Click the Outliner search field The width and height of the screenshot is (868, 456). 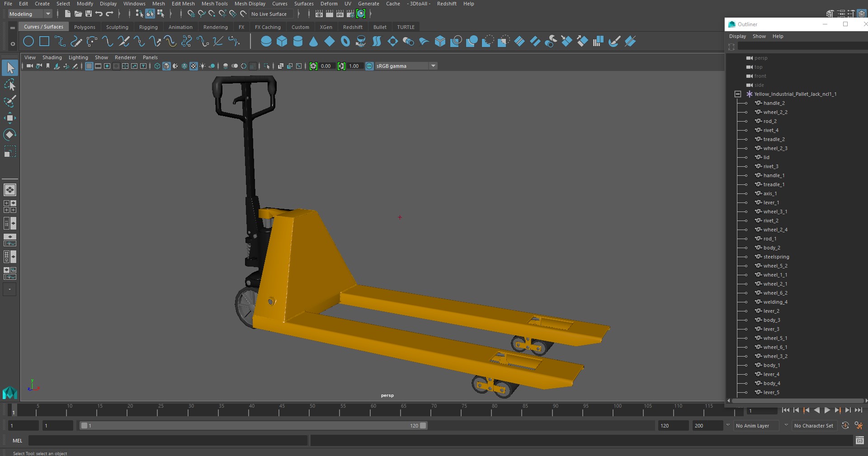tap(802, 47)
